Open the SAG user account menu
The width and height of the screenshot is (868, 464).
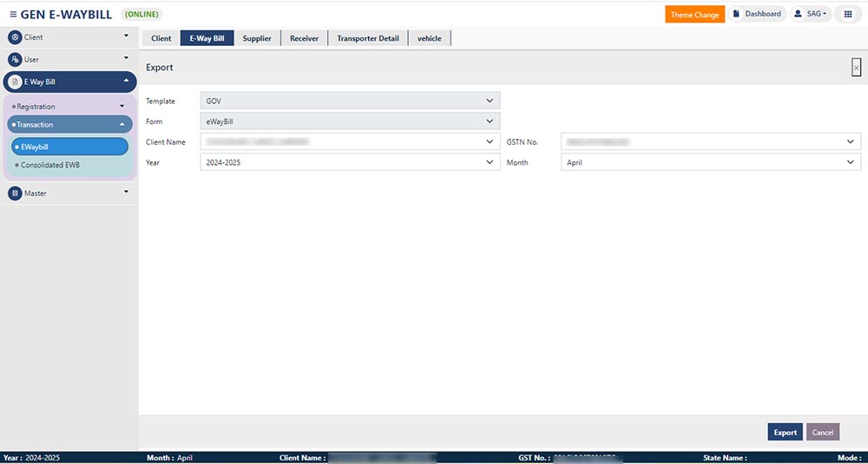click(811, 14)
